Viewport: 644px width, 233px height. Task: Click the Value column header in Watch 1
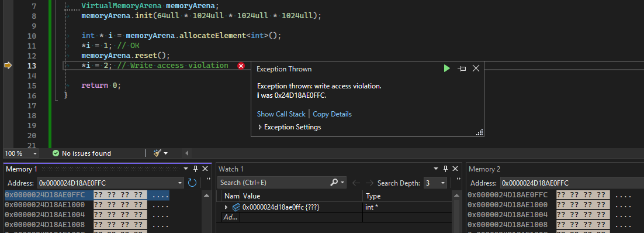point(302,196)
